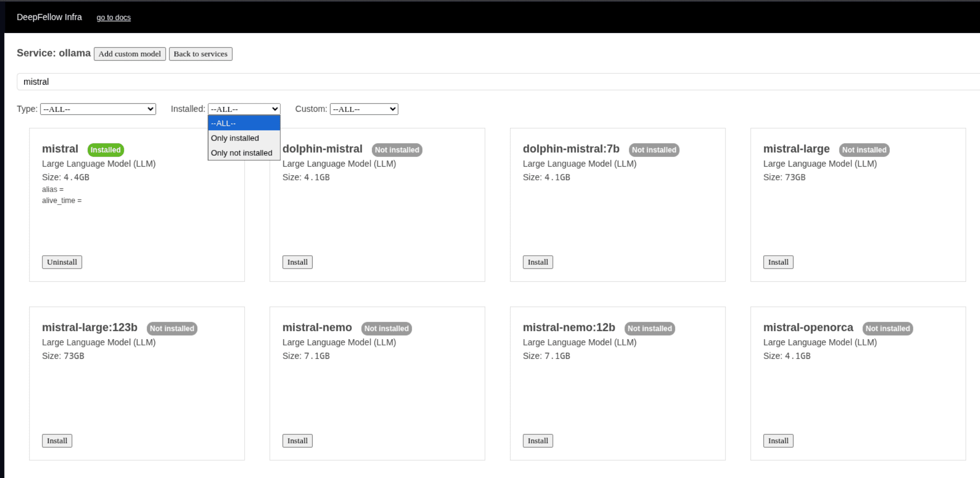Open the 'go to docs' link
The image size is (980, 478).
coord(113,17)
